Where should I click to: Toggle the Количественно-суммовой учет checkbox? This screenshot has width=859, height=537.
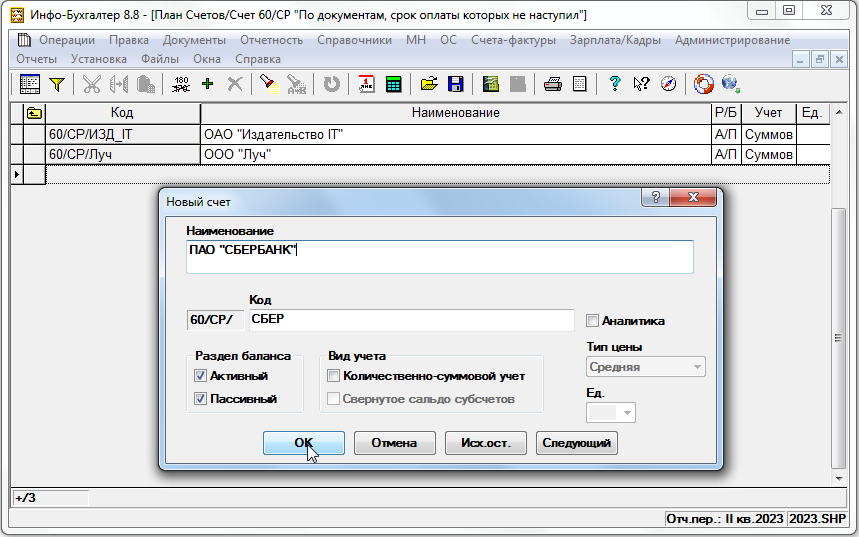[334, 376]
